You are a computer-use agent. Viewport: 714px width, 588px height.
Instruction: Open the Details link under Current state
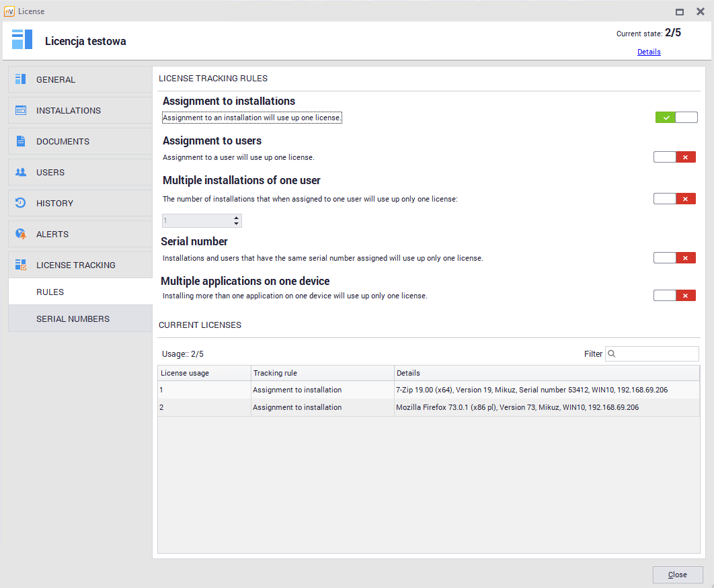pyautogui.click(x=649, y=52)
